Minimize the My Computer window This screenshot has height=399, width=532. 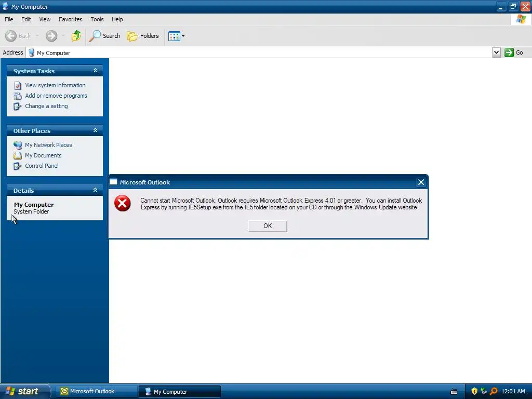pos(501,6)
